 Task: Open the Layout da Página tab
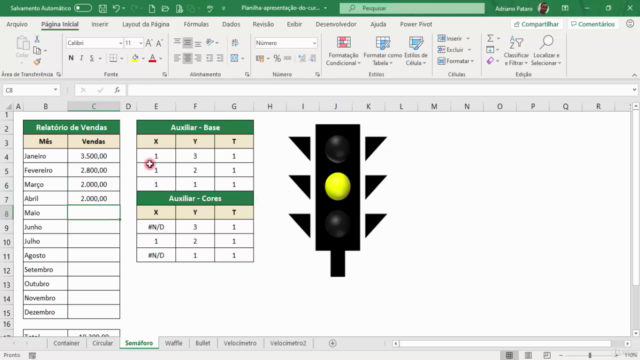pos(146,24)
